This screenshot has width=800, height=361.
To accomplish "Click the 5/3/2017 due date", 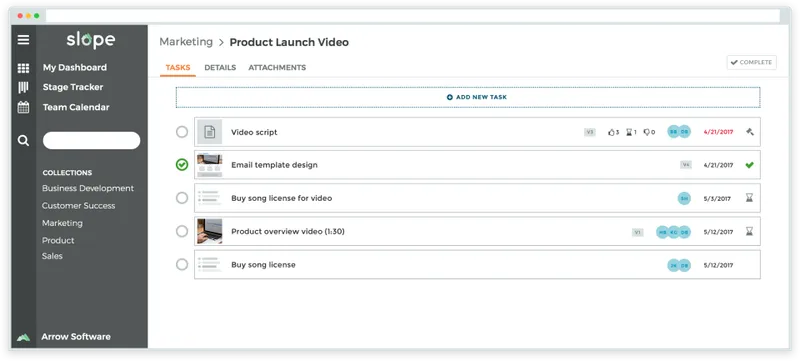I will tap(718, 198).
